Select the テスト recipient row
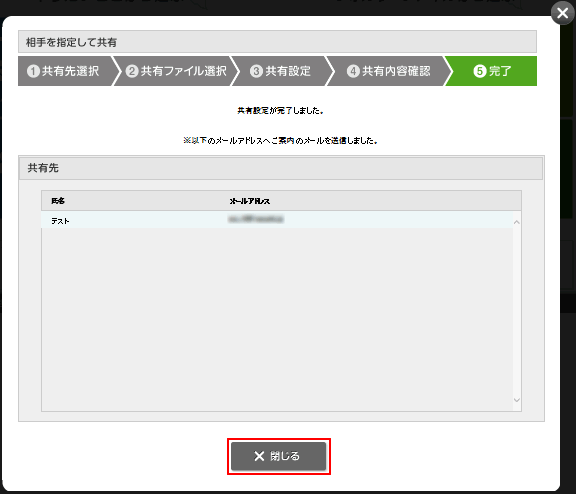The height and width of the screenshot is (494, 576). coord(277,220)
